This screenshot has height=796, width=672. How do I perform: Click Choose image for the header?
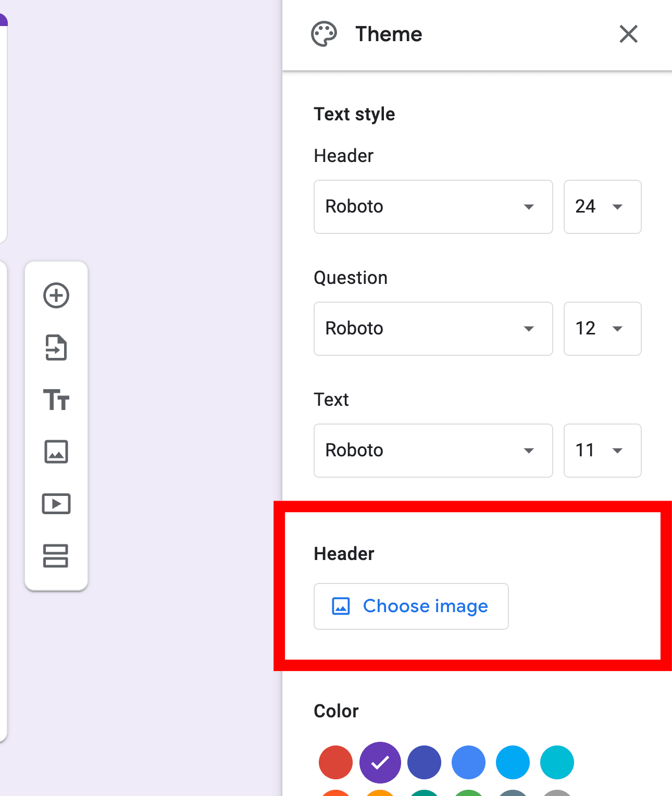pos(411,606)
